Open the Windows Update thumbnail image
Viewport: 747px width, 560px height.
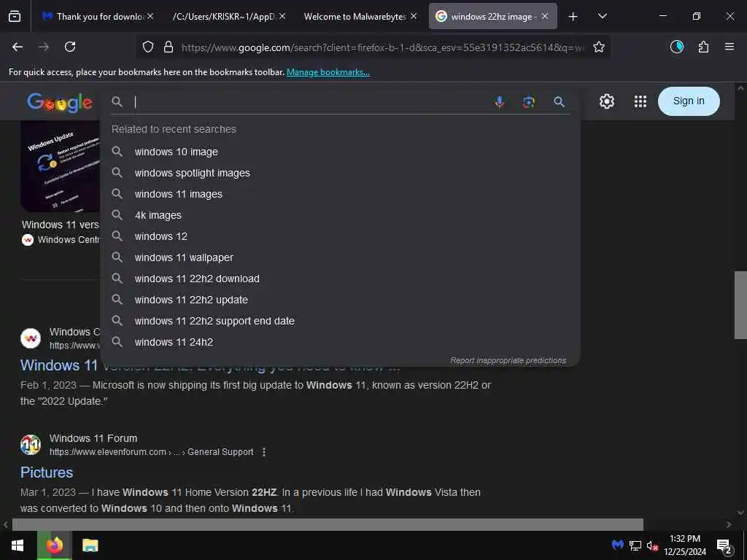pyautogui.click(x=60, y=167)
